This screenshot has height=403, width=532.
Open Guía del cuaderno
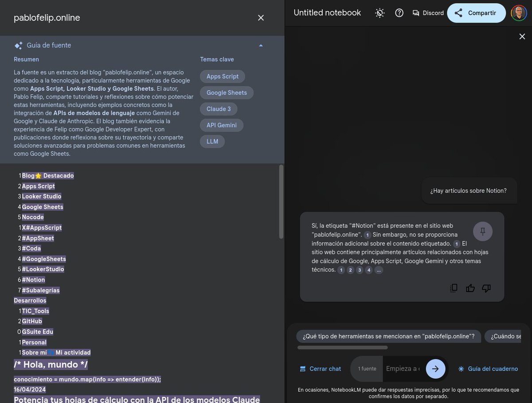tap(488, 369)
